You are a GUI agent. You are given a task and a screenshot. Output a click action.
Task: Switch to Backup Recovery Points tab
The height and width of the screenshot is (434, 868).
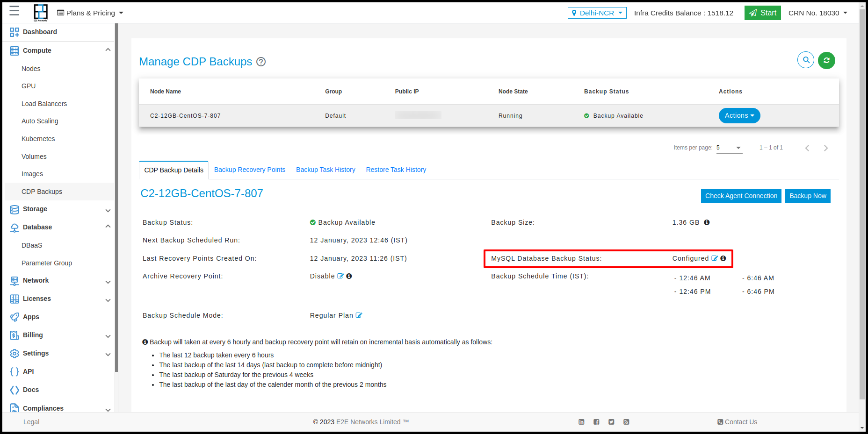[x=250, y=170]
